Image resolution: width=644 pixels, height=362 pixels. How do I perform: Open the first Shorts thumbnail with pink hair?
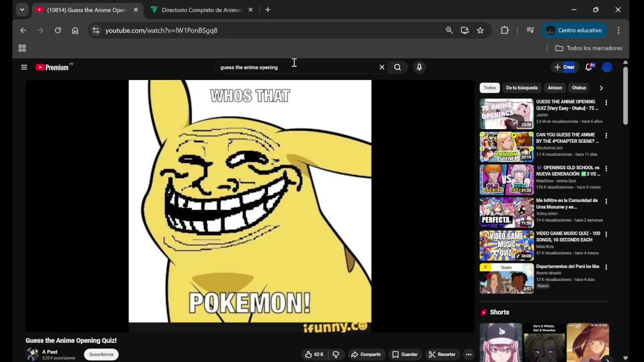tap(501, 342)
